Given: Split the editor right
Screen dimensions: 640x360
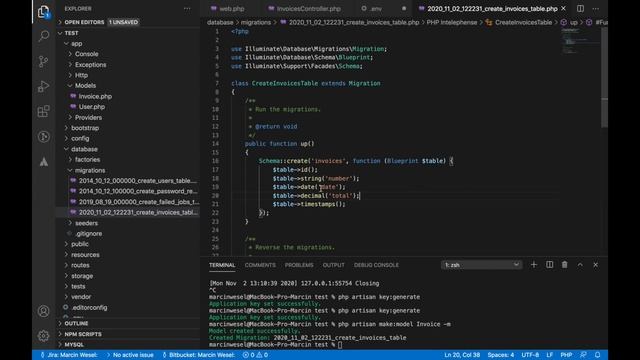Looking at the screenshot, I should point(580,9).
